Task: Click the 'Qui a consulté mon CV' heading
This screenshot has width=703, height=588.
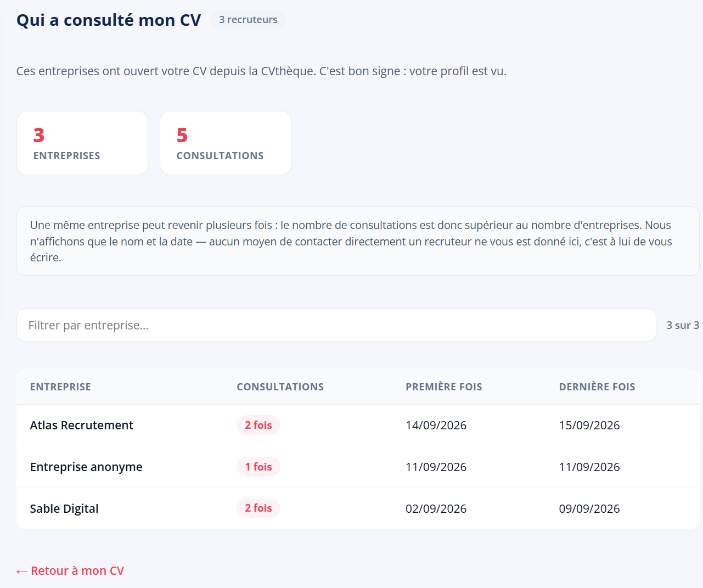Action: click(x=109, y=20)
